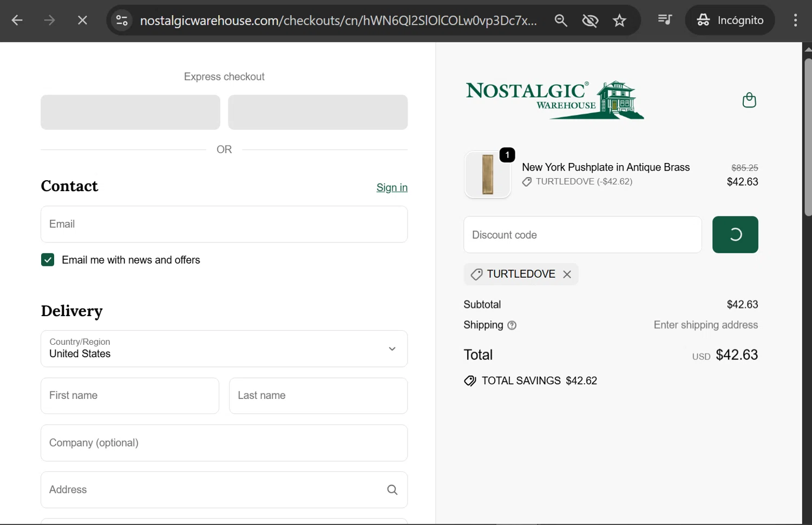Click the Nostalgic Warehouse logo
Image resolution: width=812 pixels, height=525 pixels.
click(x=554, y=100)
